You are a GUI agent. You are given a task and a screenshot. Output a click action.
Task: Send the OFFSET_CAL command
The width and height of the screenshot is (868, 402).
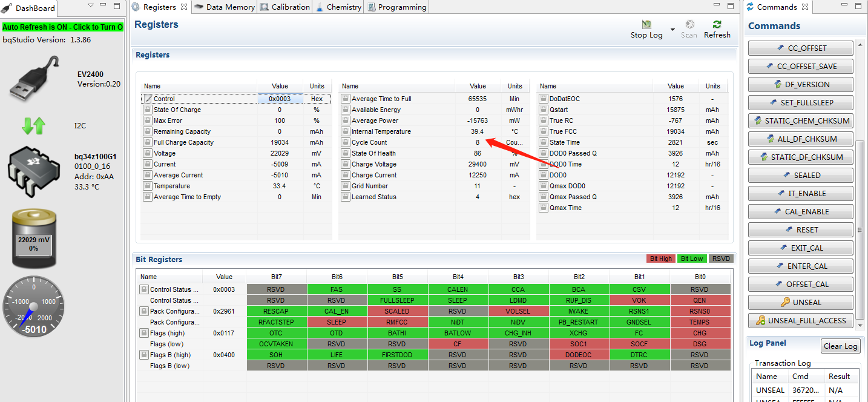click(801, 284)
